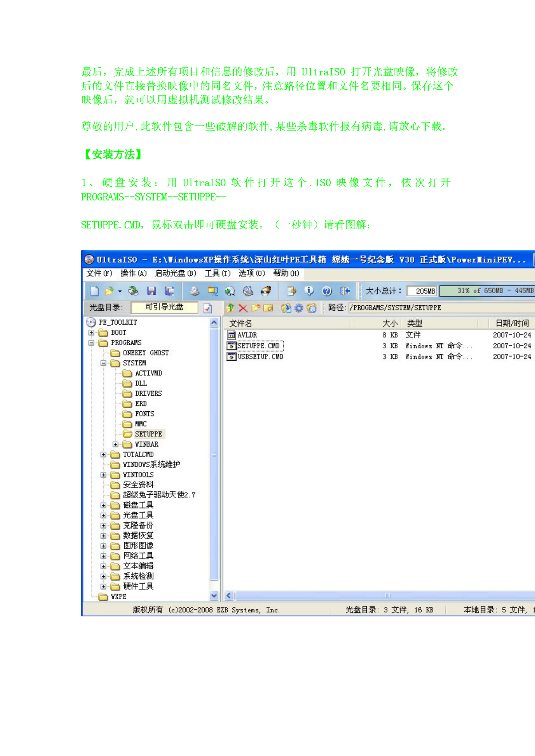535x756 pixels.
Task: Click the file list horizontal scrollbar thumb
Action: 386,596
